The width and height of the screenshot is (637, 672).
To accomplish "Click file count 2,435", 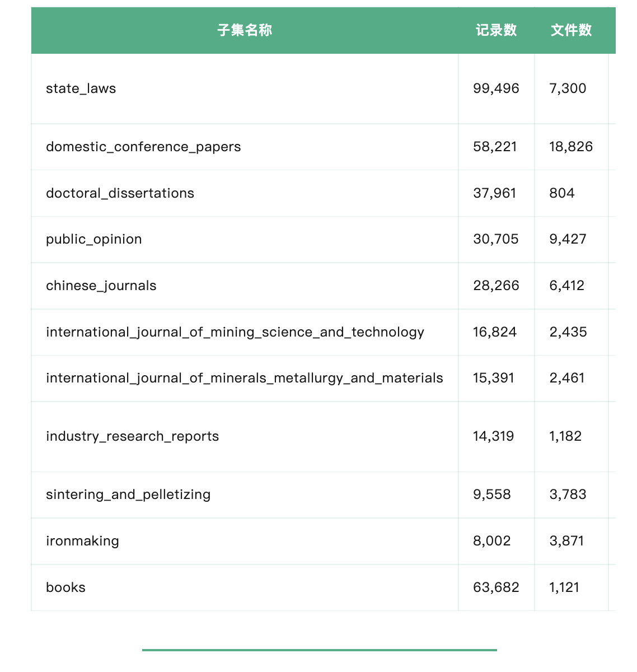I will [x=568, y=332].
